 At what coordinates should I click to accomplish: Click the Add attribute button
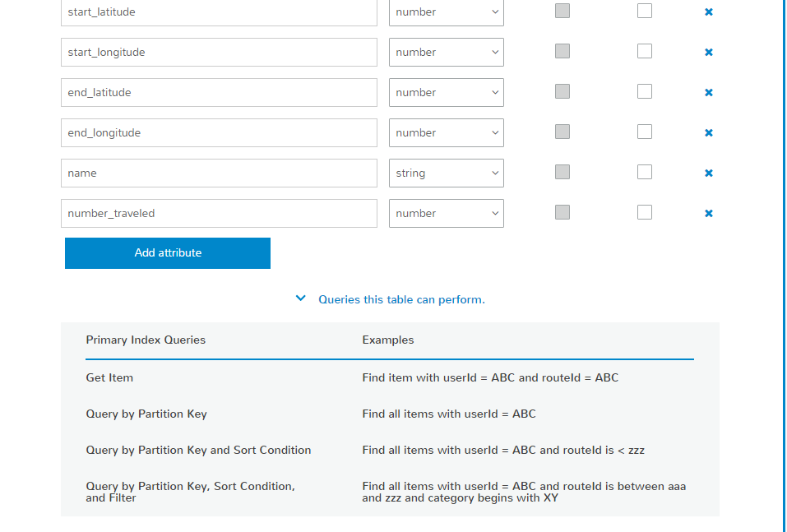click(168, 253)
